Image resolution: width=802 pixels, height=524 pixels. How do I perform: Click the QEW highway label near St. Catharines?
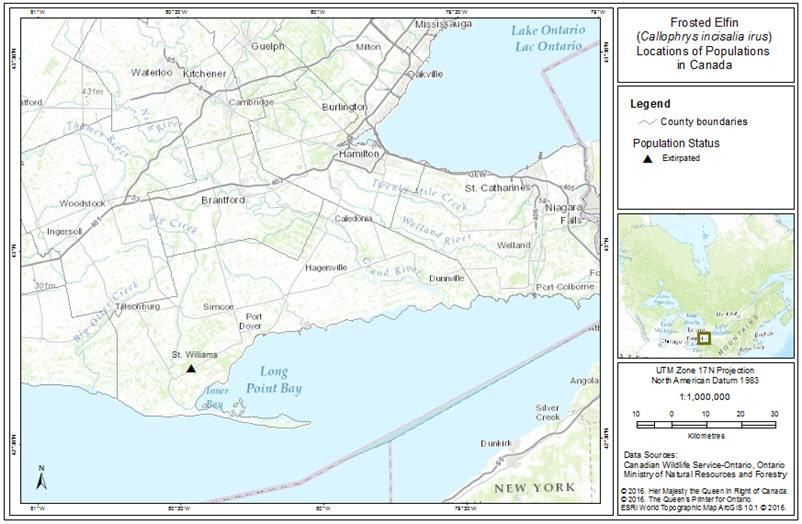pos(476,172)
